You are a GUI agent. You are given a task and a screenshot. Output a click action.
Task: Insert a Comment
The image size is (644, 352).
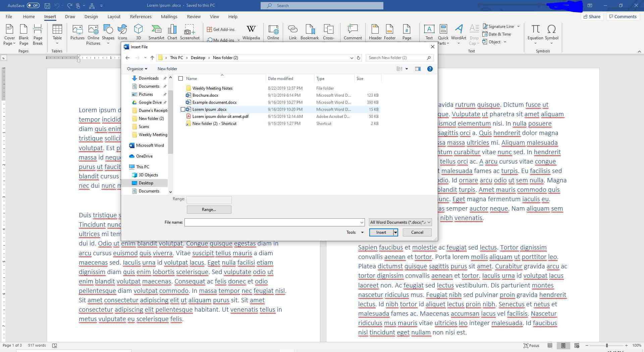tap(353, 33)
